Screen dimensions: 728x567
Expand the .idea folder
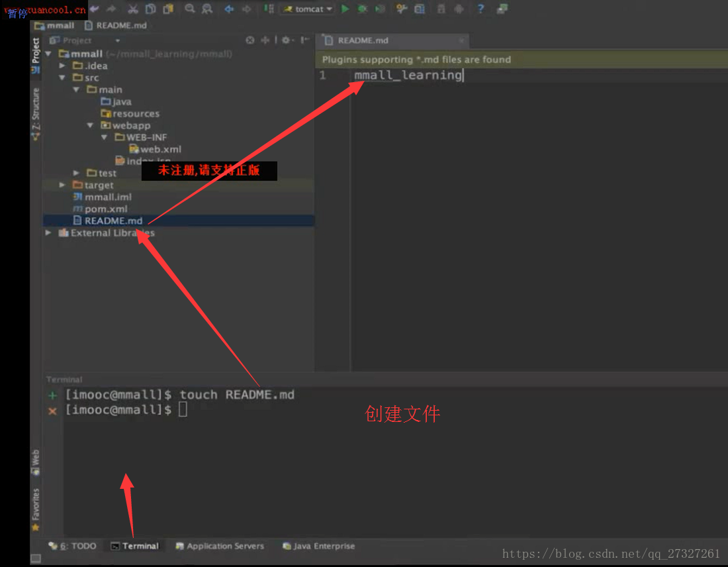pyautogui.click(x=62, y=66)
